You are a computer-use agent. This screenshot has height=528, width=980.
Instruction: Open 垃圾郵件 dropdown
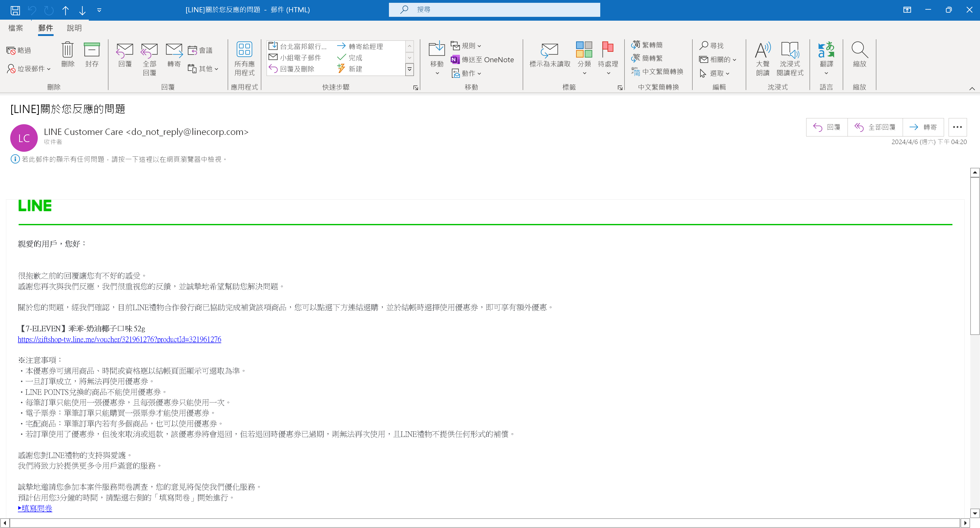click(x=29, y=69)
